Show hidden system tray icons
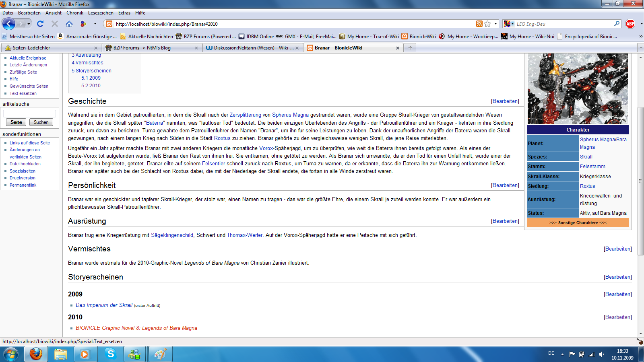Screen dimensions: 644x362 pos(562,354)
